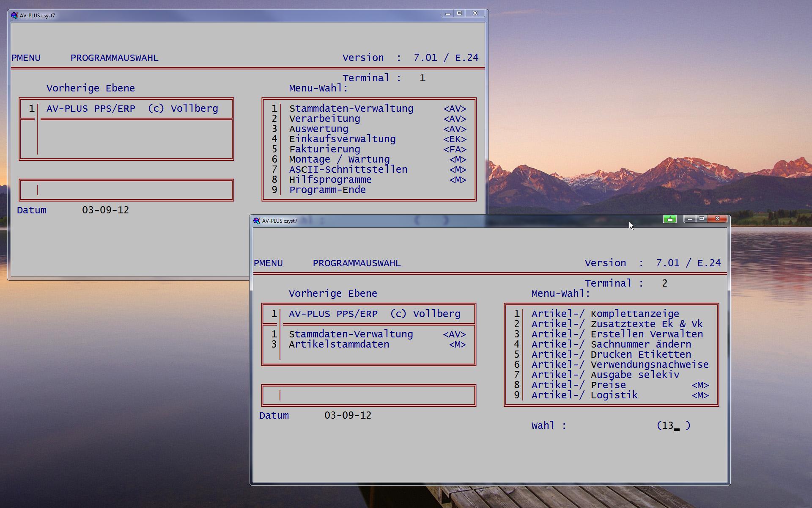Minimize the Terminal 2 window
The height and width of the screenshot is (508, 812).
tap(690, 219)
